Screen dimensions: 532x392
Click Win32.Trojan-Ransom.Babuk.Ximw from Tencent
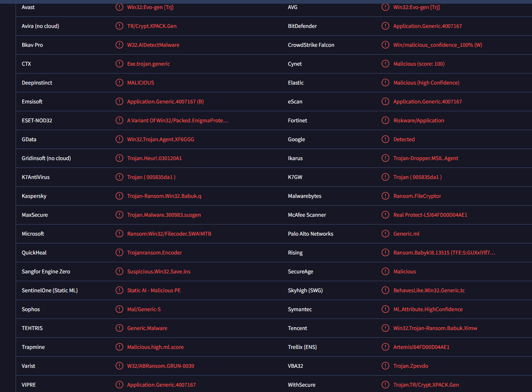click(x=435, y=328)
